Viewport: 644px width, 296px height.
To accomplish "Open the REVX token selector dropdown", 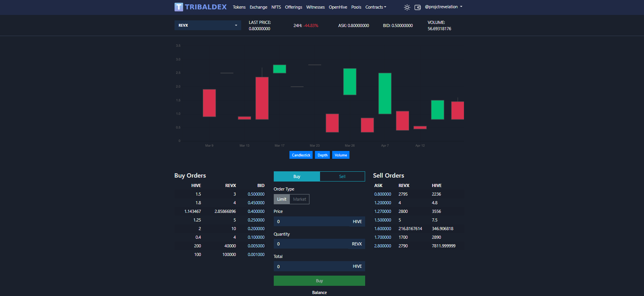I will [x=208, y=25].
